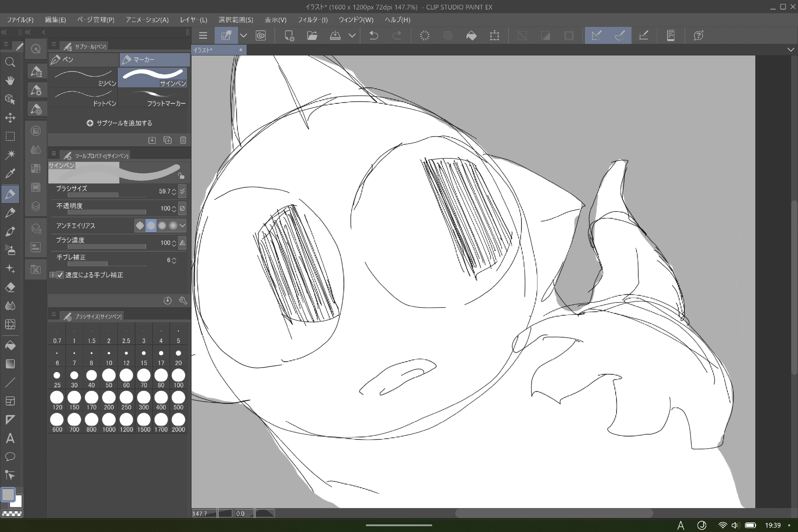Click the Zoom magnifier tool
798x532 pixels.
[x=10, y=62]
